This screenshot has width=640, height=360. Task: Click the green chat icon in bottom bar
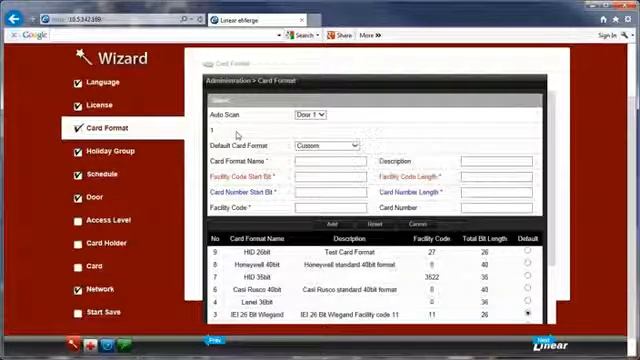[124, 345]
